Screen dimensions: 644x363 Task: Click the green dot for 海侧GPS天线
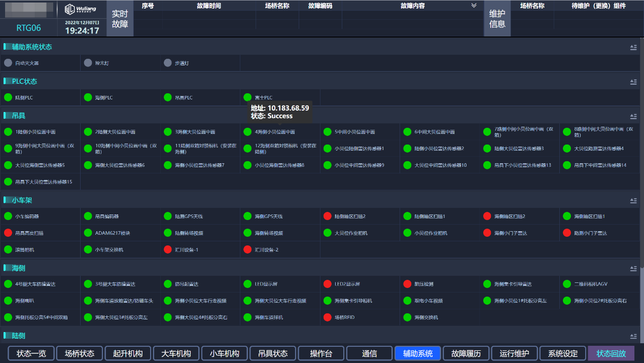point(247,216)
